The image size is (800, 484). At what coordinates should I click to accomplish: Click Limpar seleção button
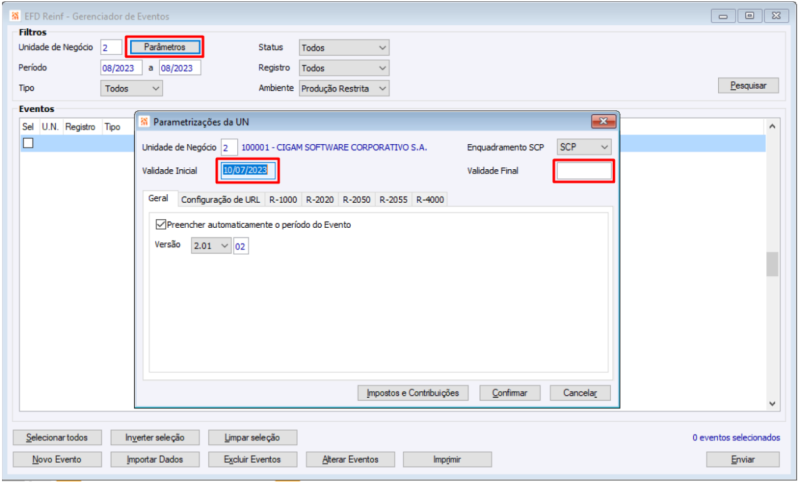pyautogui.click(x=253, y=438)
